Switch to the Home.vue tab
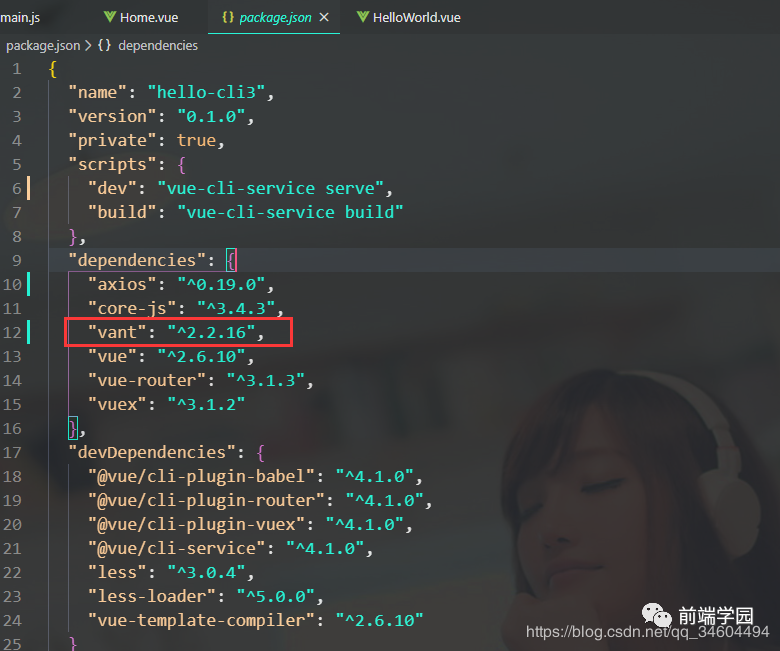Image resolution: width=780 pixels, height=651 pixels. [x=151, y=18]
